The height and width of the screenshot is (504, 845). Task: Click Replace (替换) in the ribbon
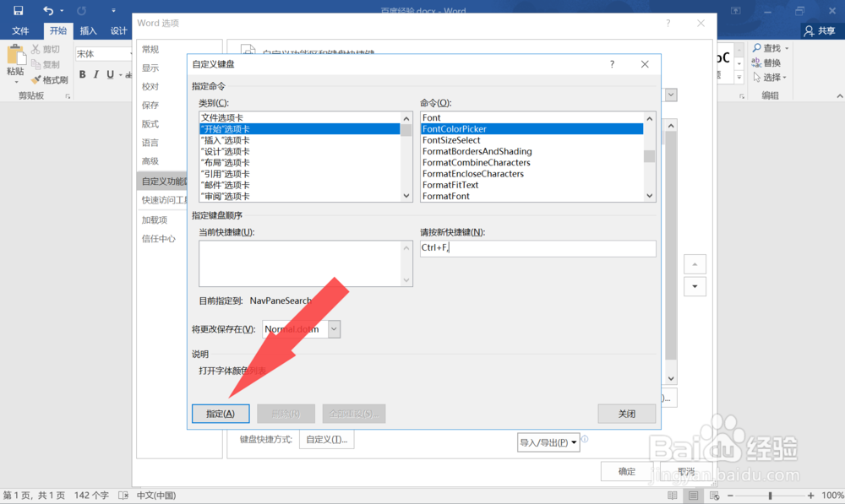coord(770,62)
